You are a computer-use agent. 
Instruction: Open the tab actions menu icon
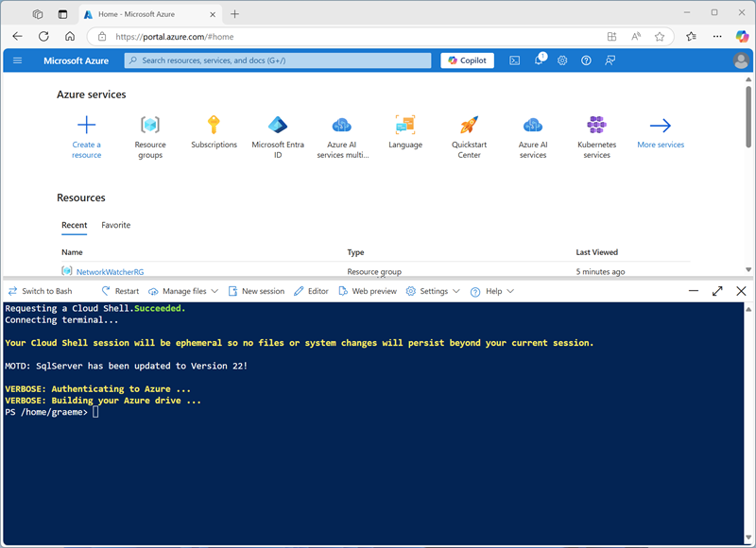click(62, 14)
